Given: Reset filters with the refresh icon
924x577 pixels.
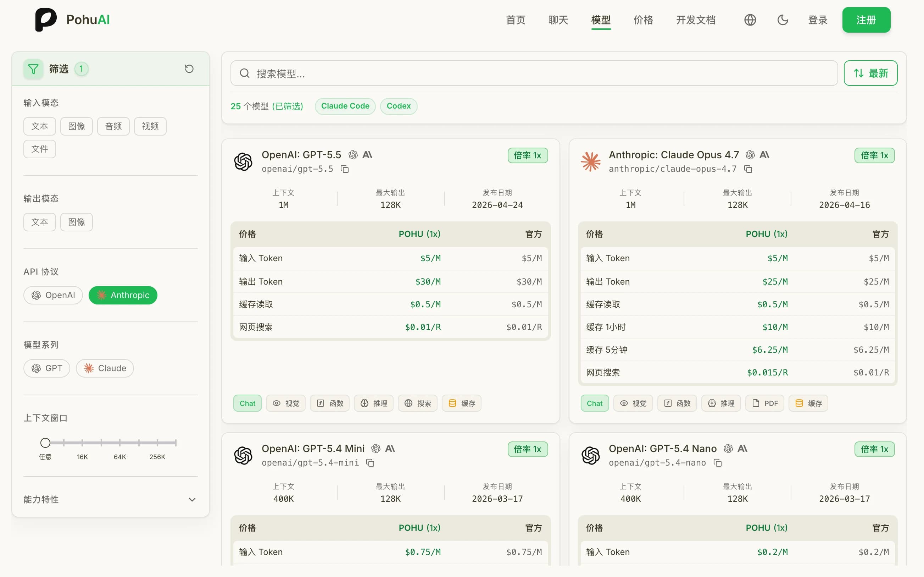Looking at the screenshot, I should coord(189,69).
